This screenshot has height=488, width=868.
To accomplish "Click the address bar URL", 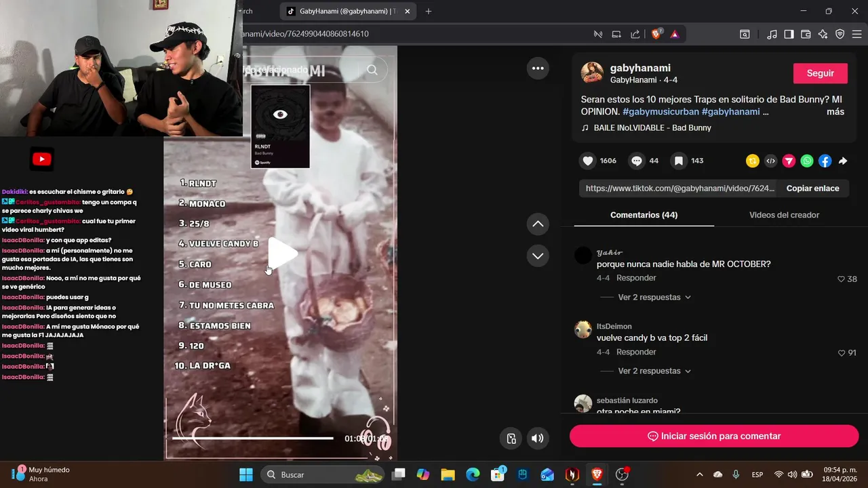I will point(306,34).
